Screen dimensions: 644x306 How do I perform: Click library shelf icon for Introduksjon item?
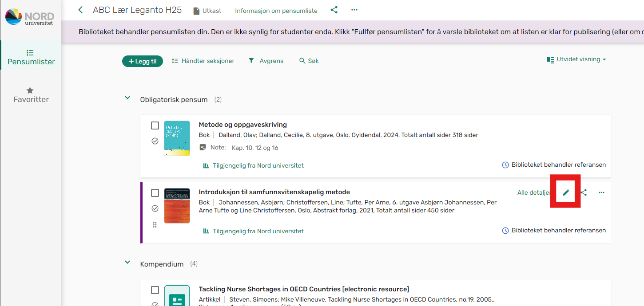click(x=206, y=231)
